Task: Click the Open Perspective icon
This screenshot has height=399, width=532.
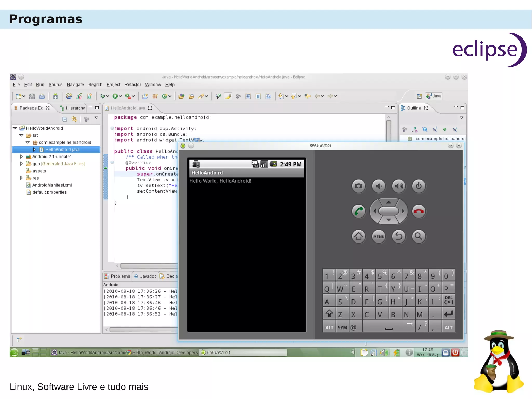Action: 419,96
